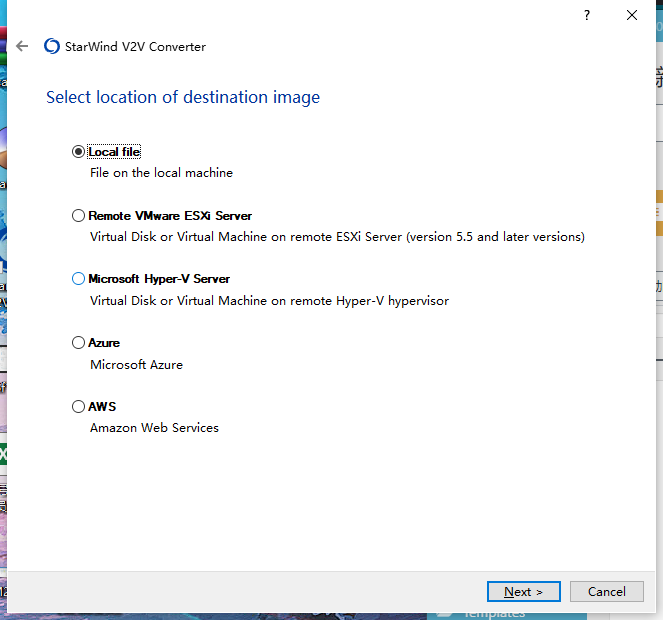Cancel the conversion wizard
The height and width of the screenshot is (620, 663).
[607, 591]
